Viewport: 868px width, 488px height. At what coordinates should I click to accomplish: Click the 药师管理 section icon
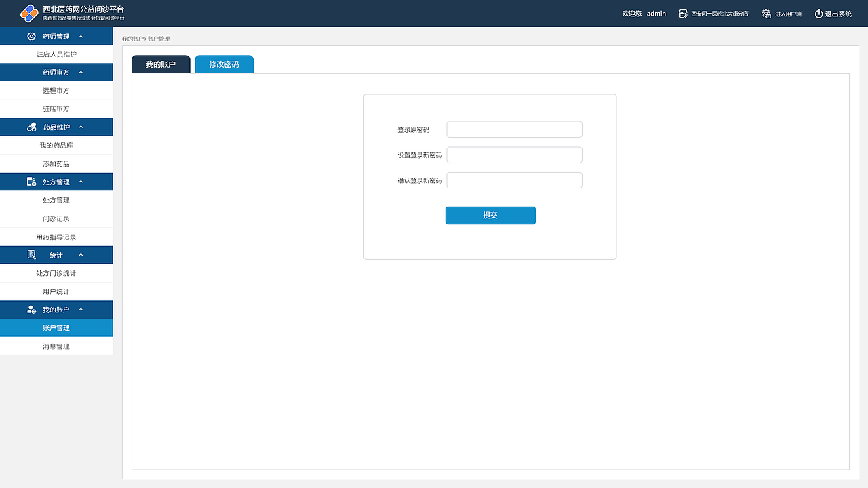(x=31, y=37)
